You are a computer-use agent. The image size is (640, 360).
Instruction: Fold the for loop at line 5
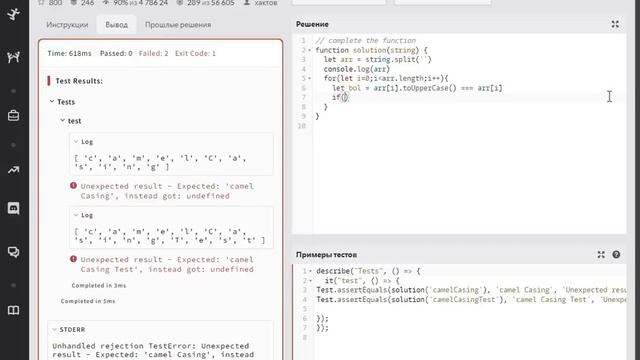(x=309, y=78)
